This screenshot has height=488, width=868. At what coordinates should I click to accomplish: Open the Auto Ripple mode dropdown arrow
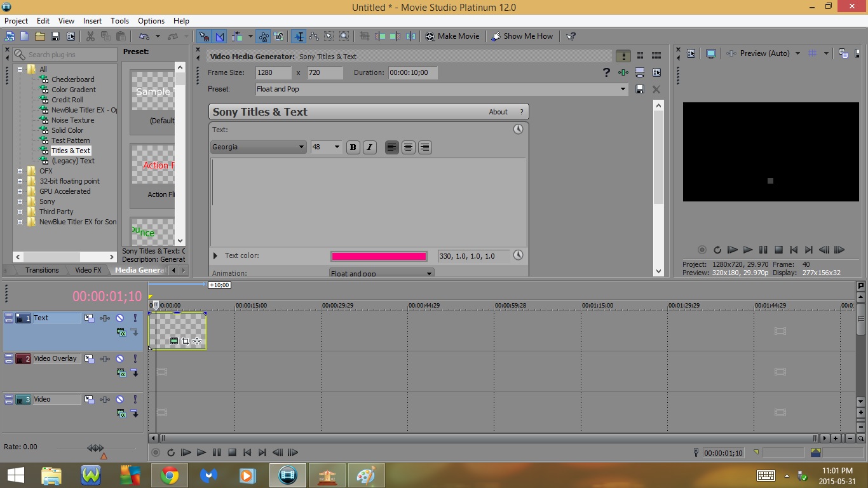tap(250, 36)
